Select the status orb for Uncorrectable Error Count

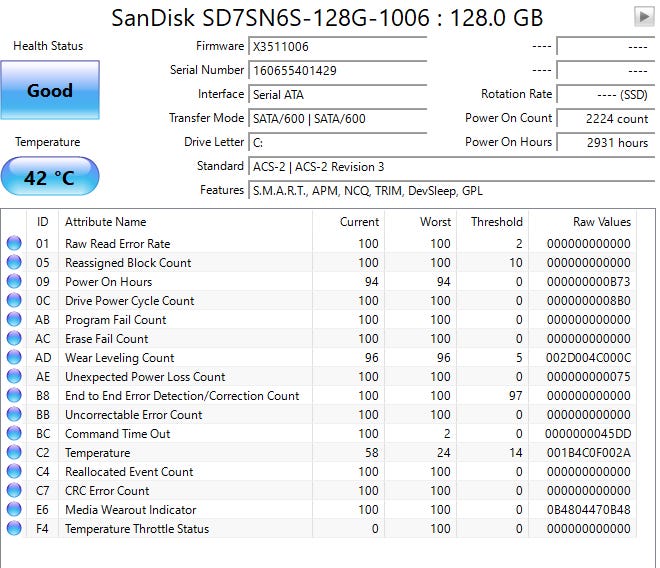pos(14,414)
